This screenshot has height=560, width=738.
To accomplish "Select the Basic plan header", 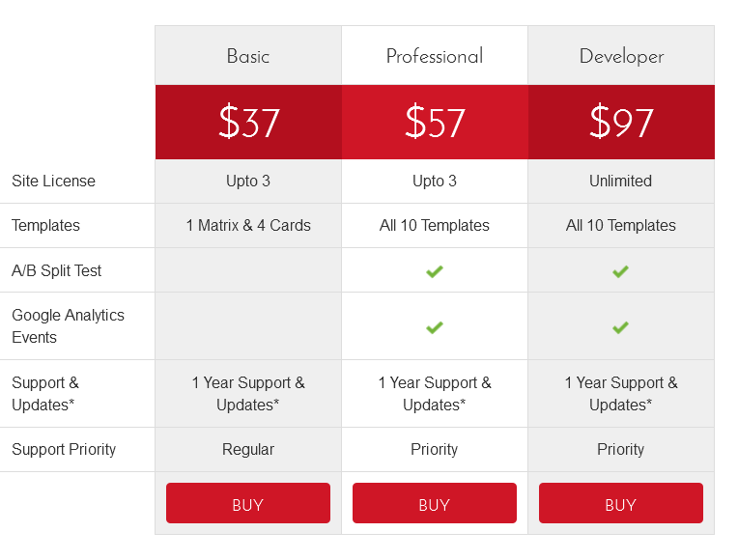I will [x=248, y=56].
